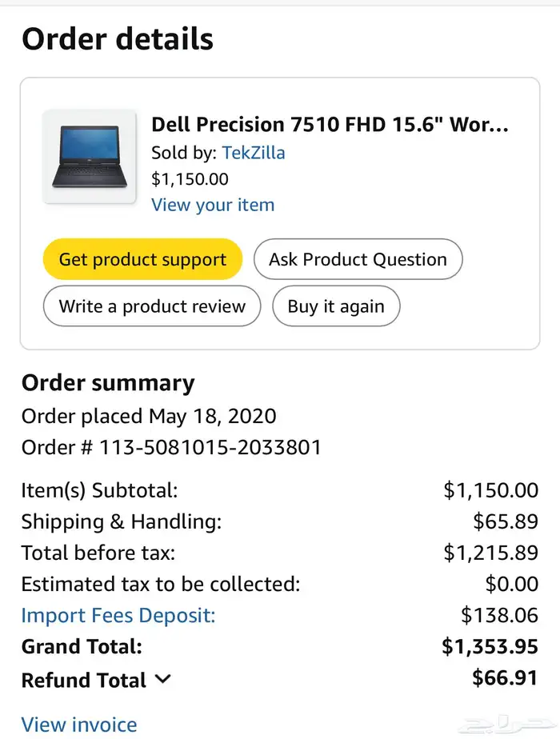Image resolution: width=560 pixels, height=739 pixels.
Task: Select the Order summary section header
Action: tap(107, 383)
